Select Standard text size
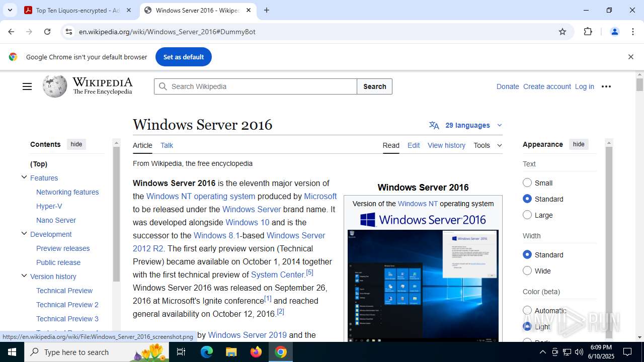Viewport: 644px width, 362px height. (527, 199)
